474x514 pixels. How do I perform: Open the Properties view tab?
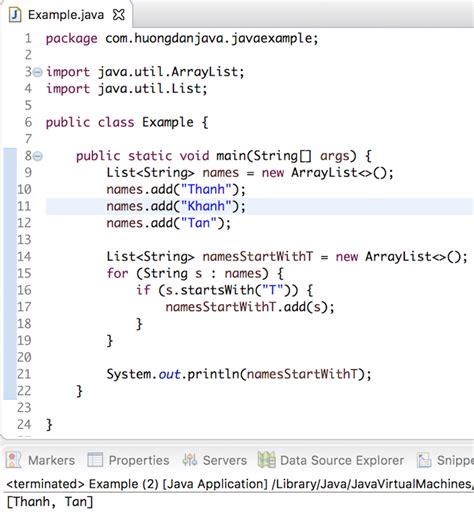tap(128, 460)
